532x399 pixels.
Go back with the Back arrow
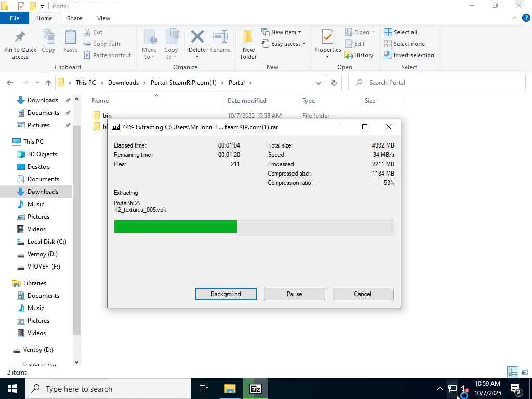10,83
